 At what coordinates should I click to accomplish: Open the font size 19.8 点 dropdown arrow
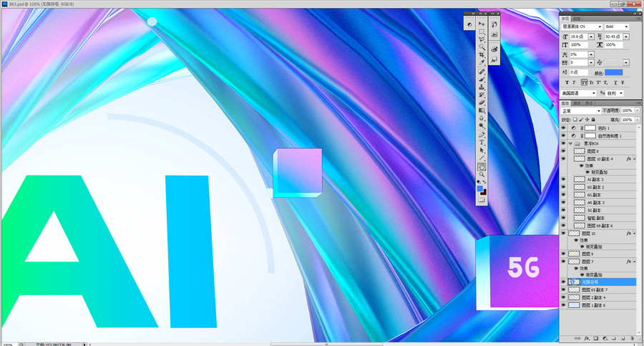(x=591, y=37)
